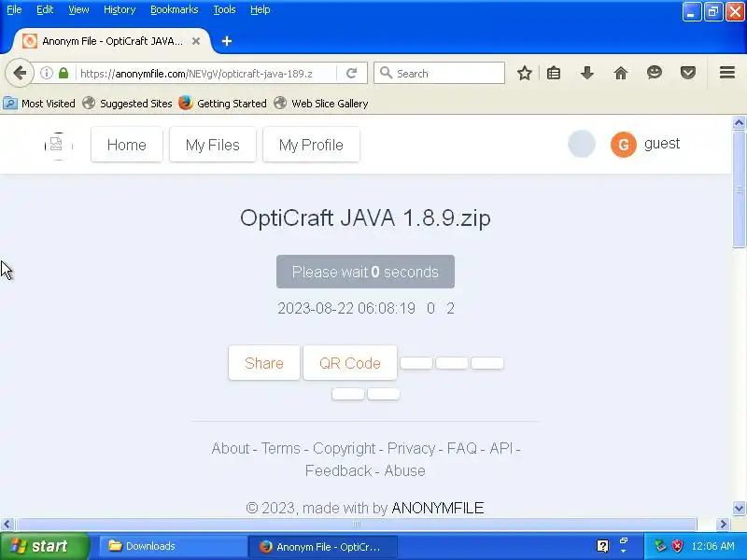Go back with the browser back arrow

20,74
